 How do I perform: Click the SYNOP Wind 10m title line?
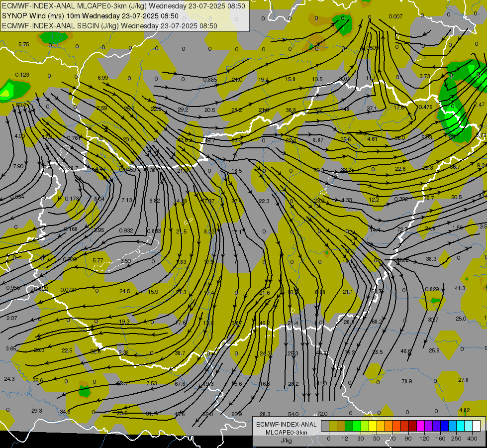tap(91, 16)
